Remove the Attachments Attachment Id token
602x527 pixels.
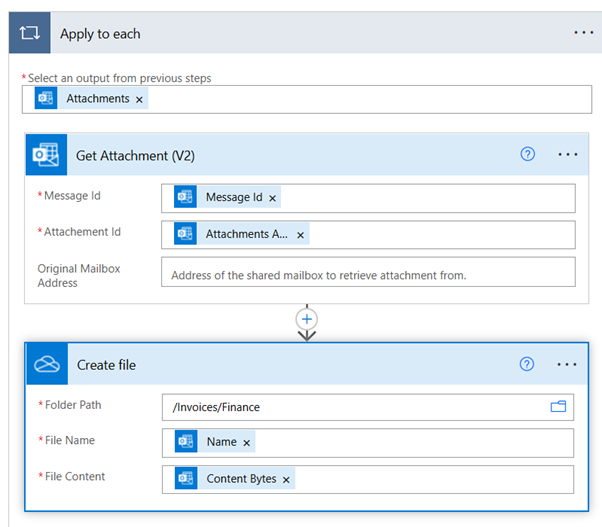[299, 235]
